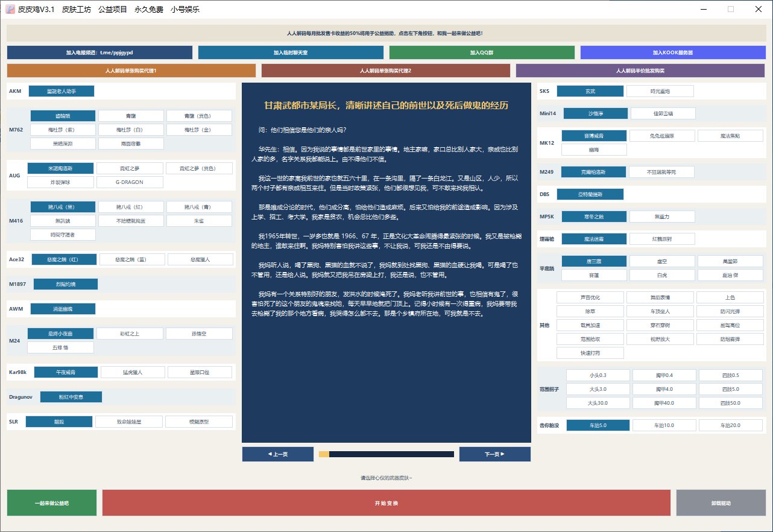The image size is (773, 532).
Task: Select the 车胎20.0 option
Action: point(730,425)
